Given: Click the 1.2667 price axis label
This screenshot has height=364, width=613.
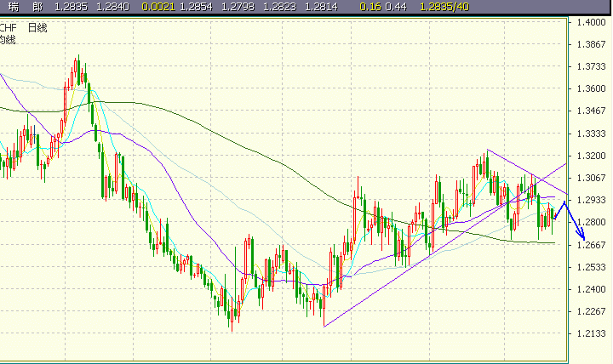Looking at the screenshot, I should 591,245.
